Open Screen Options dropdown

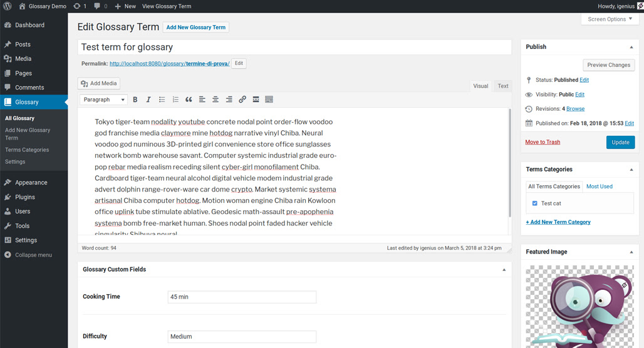click(610, 19)
